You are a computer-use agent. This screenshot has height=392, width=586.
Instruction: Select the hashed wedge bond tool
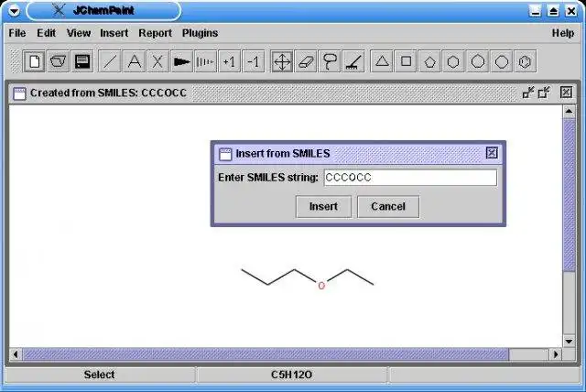pyautogui.click(x=205, y=61)
